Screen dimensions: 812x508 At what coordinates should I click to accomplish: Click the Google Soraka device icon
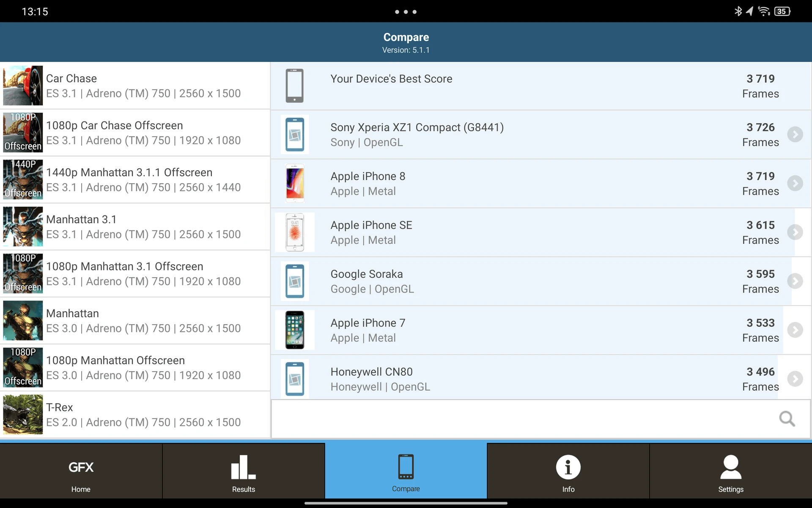[295, 281]
